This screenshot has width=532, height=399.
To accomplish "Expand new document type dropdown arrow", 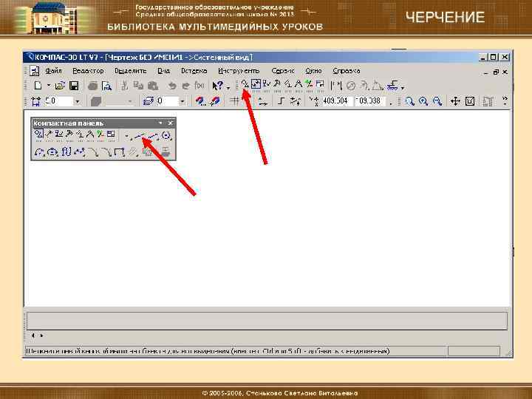I will [x=49, y=86].
